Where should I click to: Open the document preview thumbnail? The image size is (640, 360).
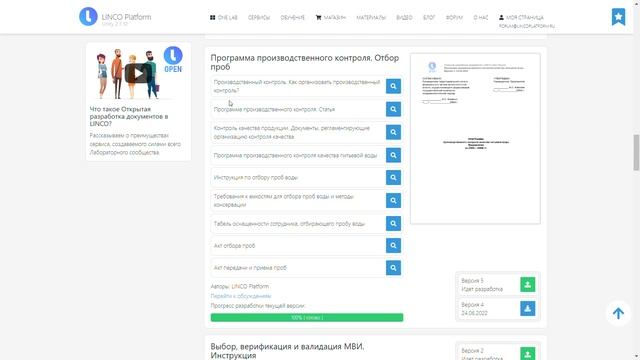[475, 139]
